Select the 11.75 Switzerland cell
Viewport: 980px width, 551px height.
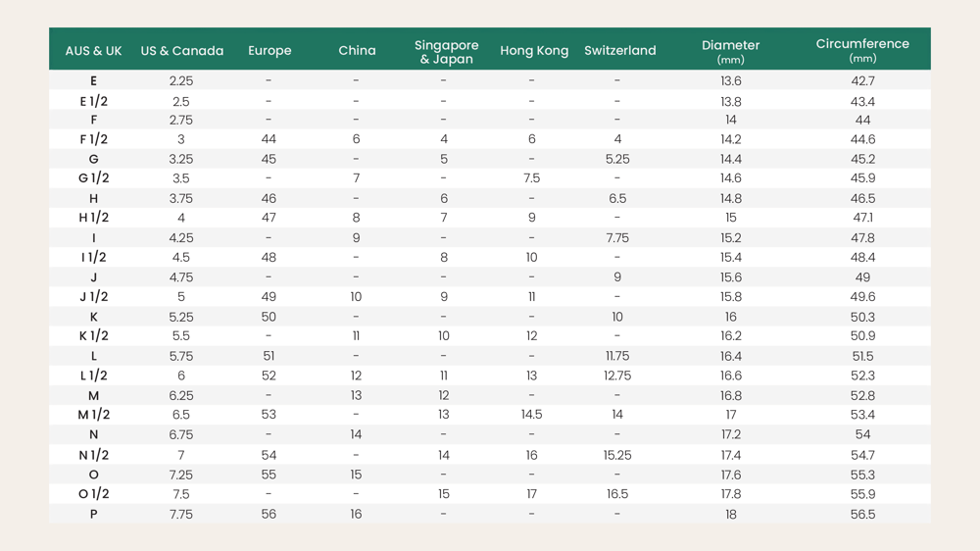[x=617, y=356]
